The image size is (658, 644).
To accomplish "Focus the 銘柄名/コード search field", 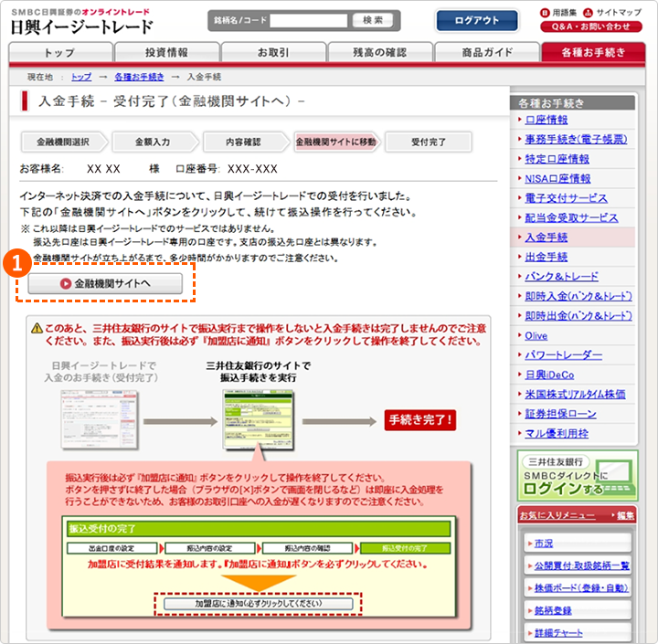I will click(x=309, y=20).
